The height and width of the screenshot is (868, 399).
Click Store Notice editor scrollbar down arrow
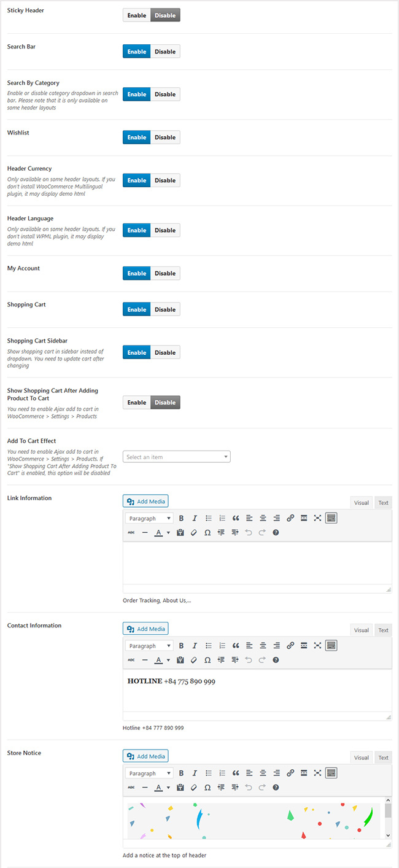coord(388,835)
